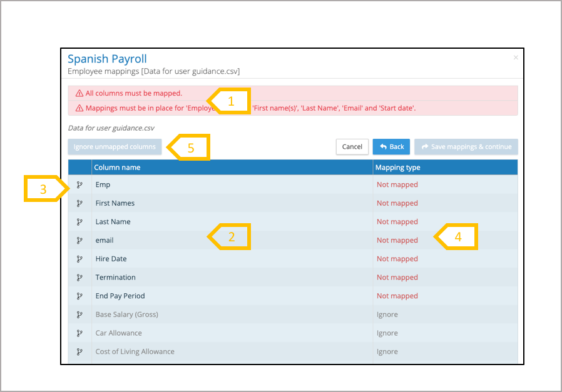Click the mapping icon beside Last Name
The image size is (562, 392).
79,222
